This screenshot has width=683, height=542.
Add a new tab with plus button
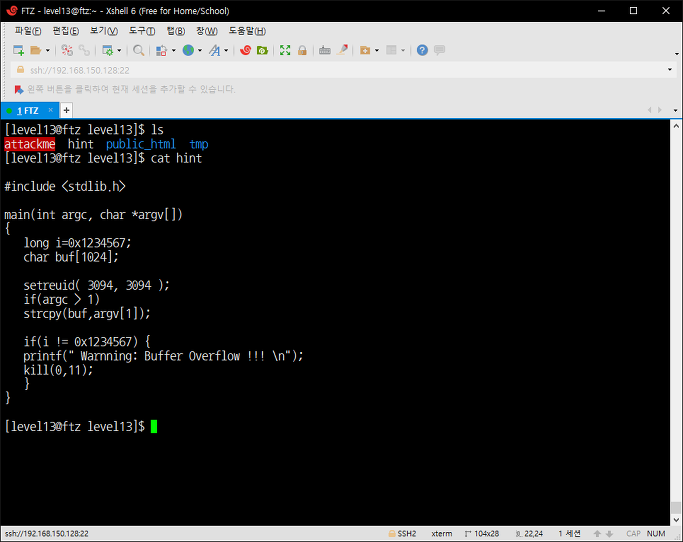(66, 110)
